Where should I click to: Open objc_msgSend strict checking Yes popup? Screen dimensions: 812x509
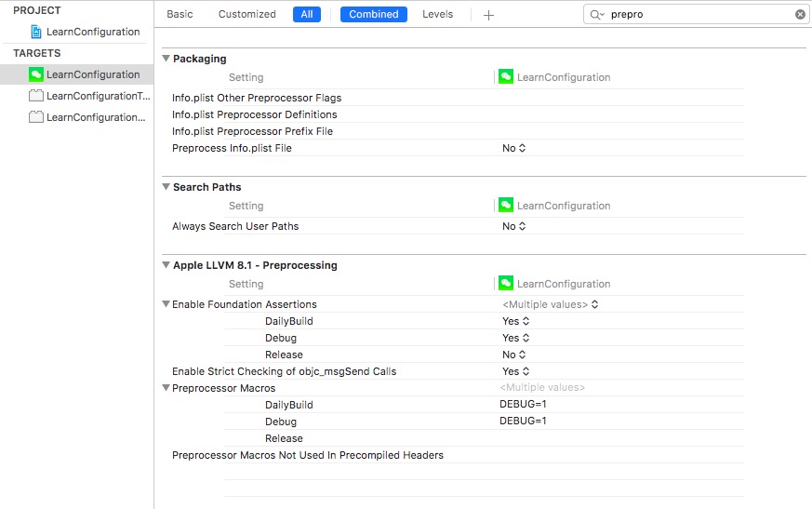tap(516, 371)
